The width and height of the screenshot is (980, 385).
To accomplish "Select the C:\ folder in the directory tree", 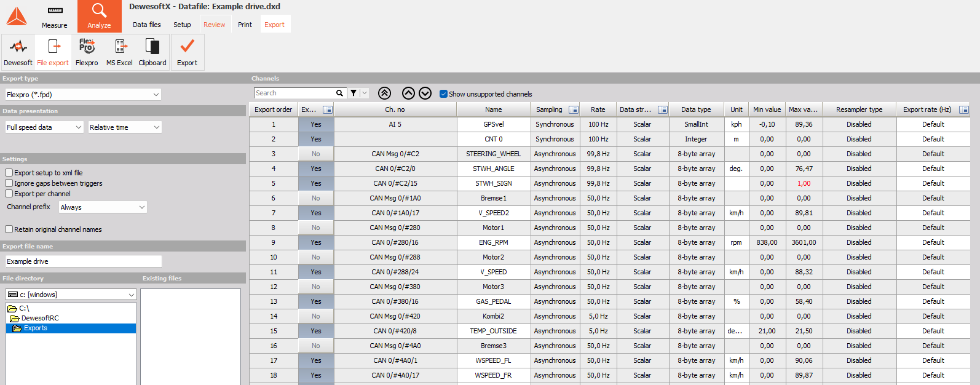I will point(24,308).
